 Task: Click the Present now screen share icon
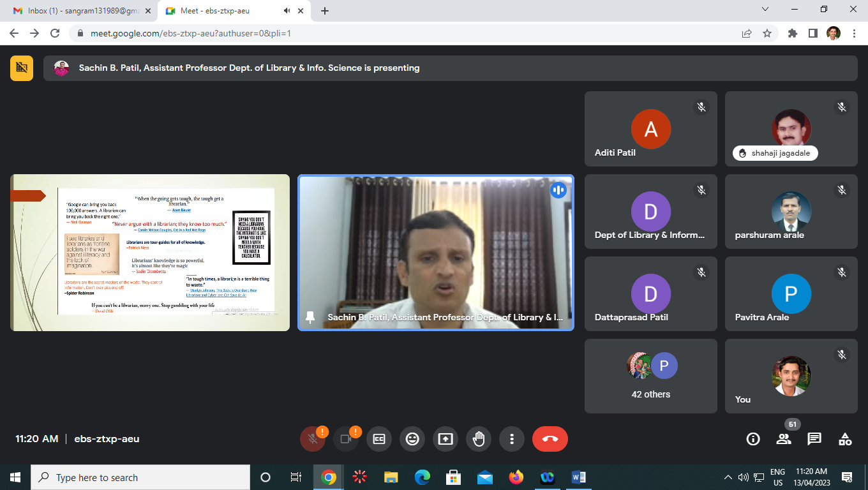click(x=445, y=439)
